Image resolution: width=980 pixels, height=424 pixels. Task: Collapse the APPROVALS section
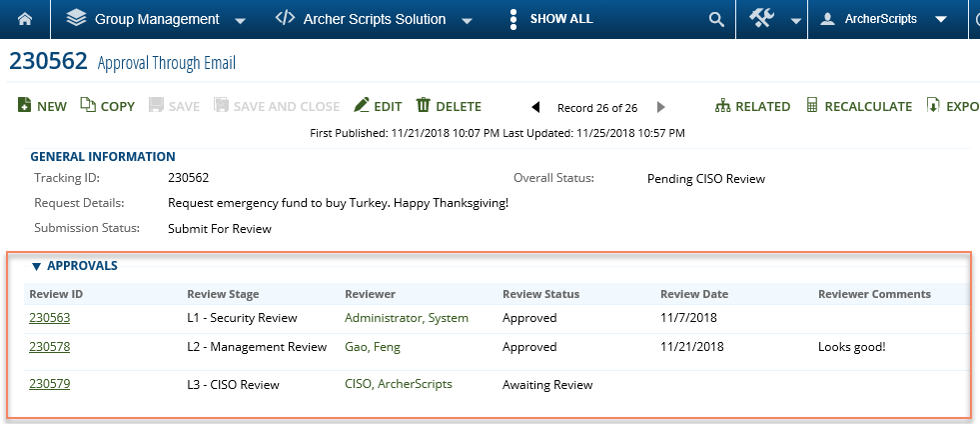(x=36, y=267)
